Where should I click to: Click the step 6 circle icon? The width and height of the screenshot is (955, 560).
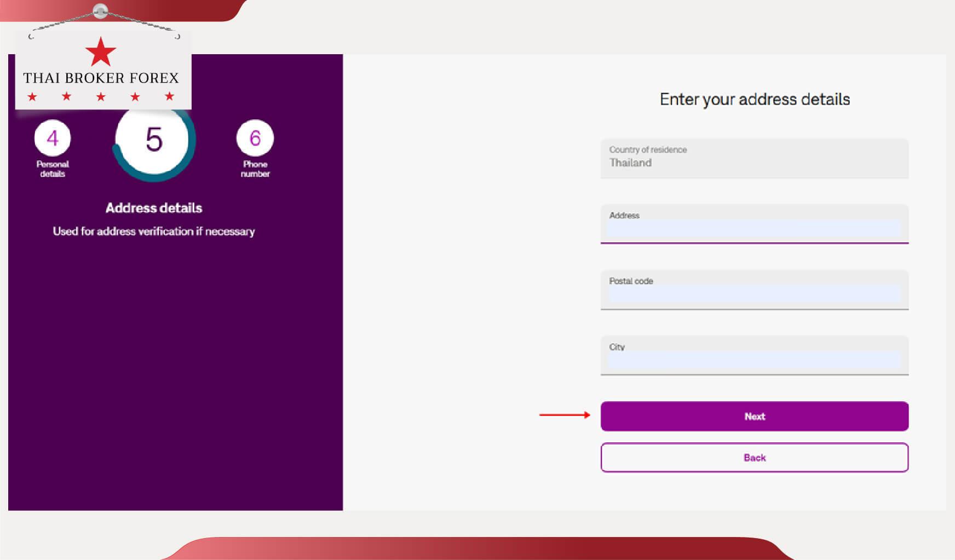tap(255, 138)
